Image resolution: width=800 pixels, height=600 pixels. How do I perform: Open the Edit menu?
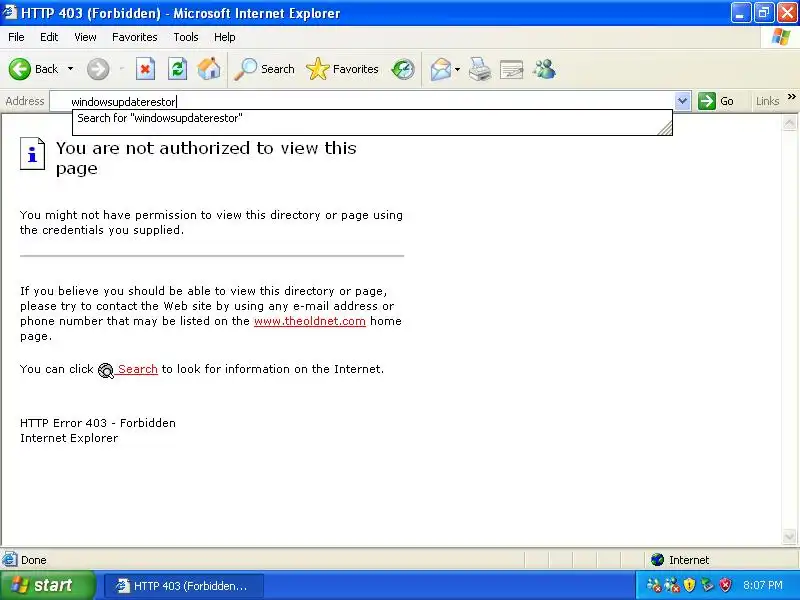[49, 37]
